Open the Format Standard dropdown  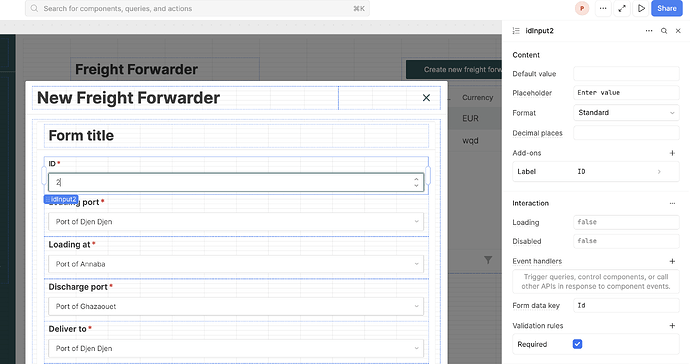pyautogui.click(x=626, y=113)
